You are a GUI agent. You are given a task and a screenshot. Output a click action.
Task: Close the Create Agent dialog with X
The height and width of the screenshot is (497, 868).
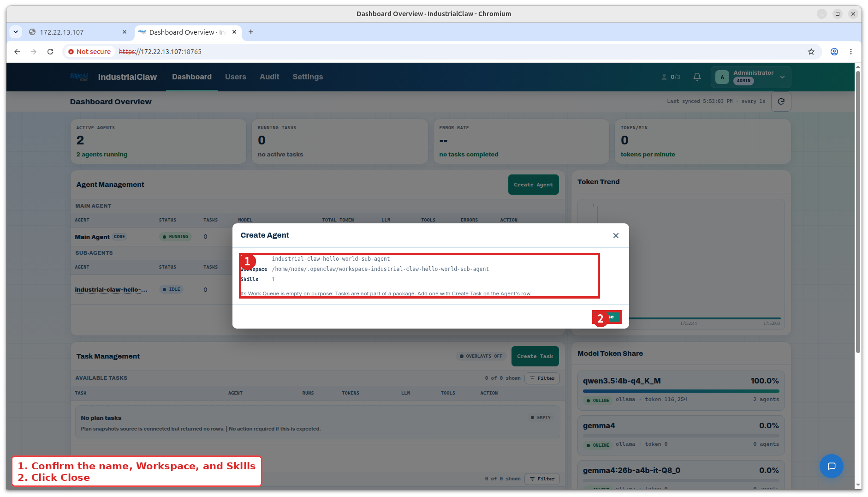coord(616,235)
